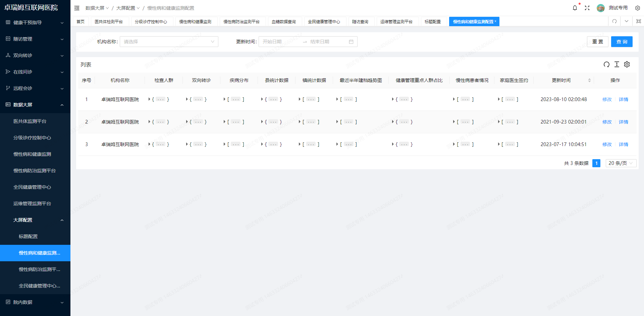Screen dimensions: 644x316
Task: Reload current tab with the circular arrow icon
Action: point(614,21)
